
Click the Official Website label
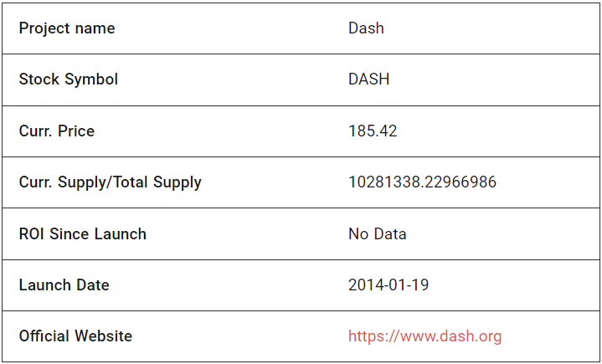[75, 336]
